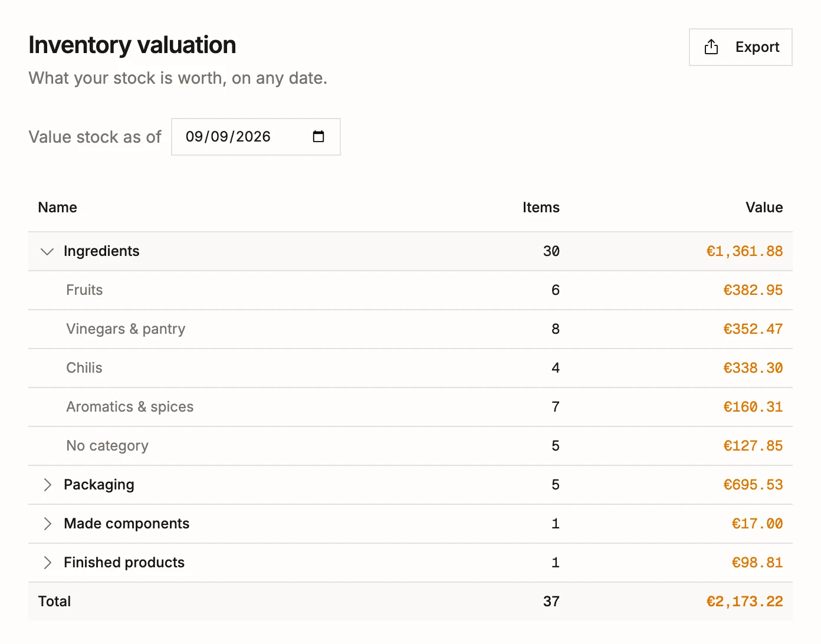Click the Value column header

pos(764,208)
